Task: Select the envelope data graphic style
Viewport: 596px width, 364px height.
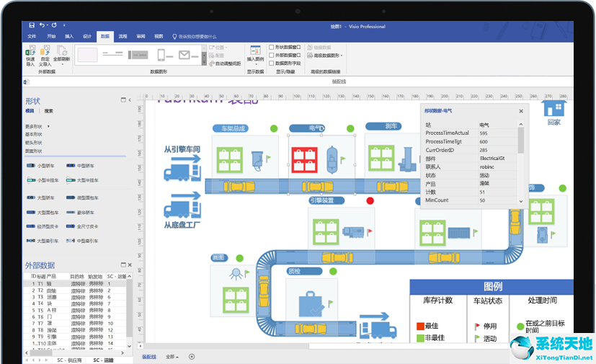Action: coord(188,55)
